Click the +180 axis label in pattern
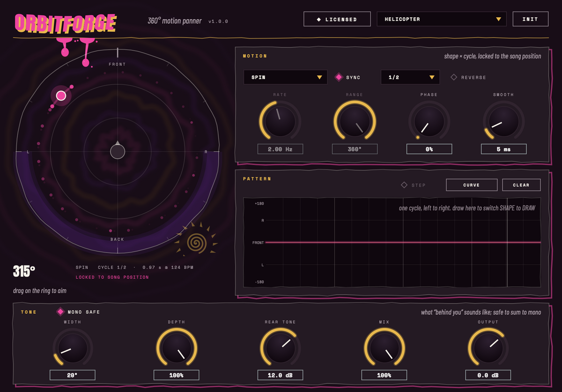This screenshot has height=392, width=562. click(259, 204)
